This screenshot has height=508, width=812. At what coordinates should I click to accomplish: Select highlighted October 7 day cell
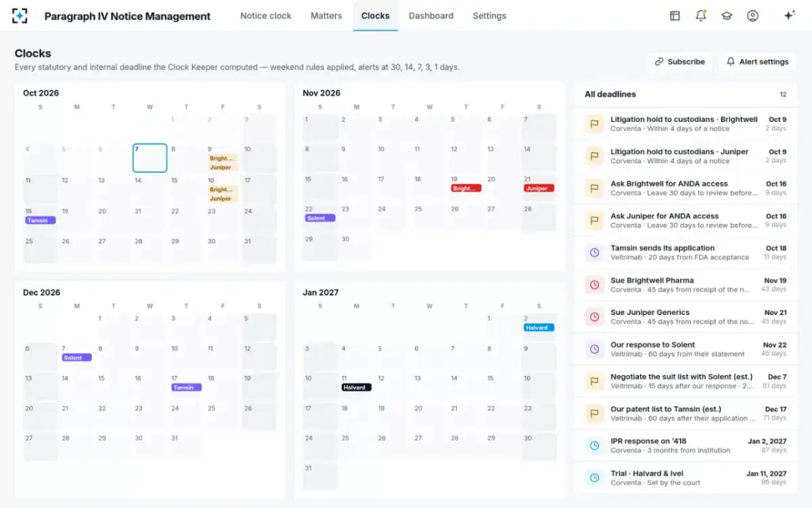pos(150,158)
